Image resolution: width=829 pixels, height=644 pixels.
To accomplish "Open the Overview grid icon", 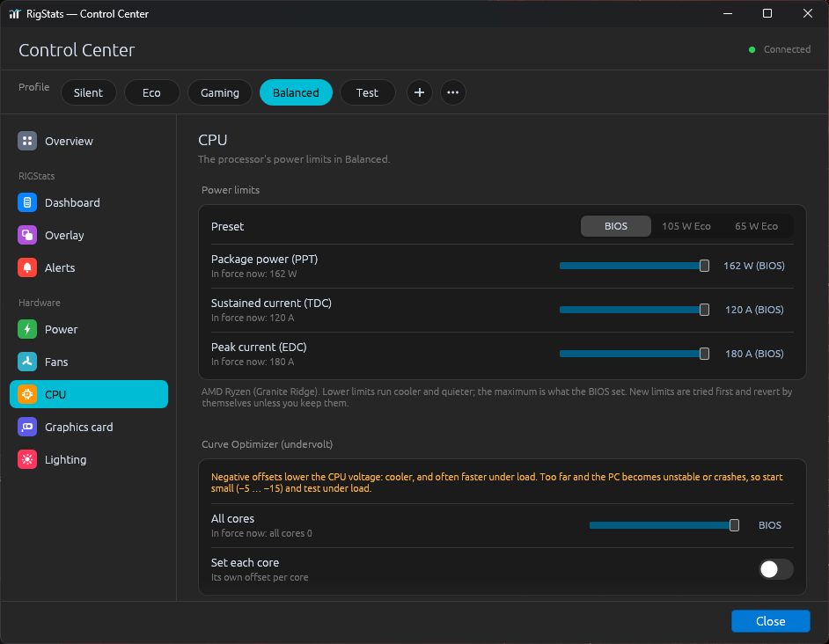I will coord(27,141).
